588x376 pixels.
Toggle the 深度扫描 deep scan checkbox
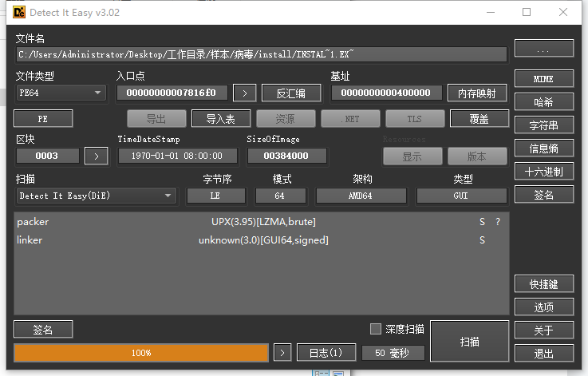375,329
